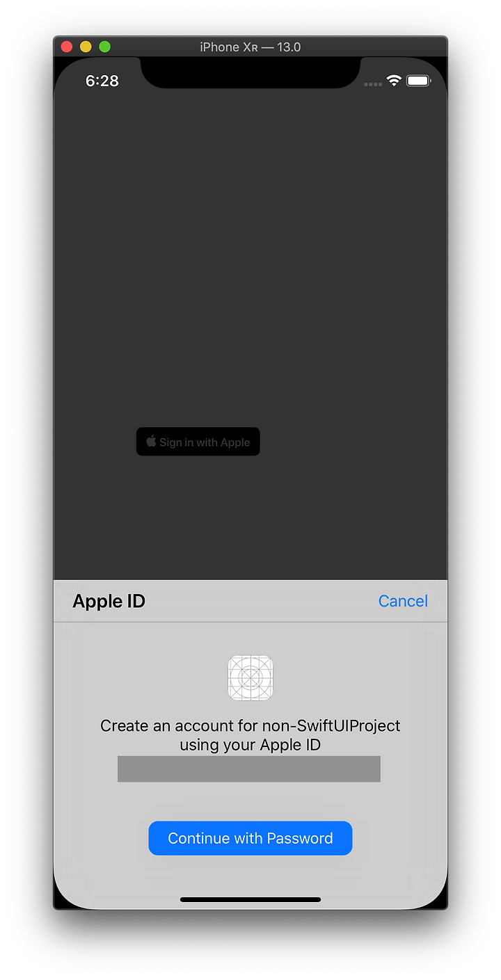Click the Apple logo inside sign-in button
The image size is (501, 980).
point(151,441)
